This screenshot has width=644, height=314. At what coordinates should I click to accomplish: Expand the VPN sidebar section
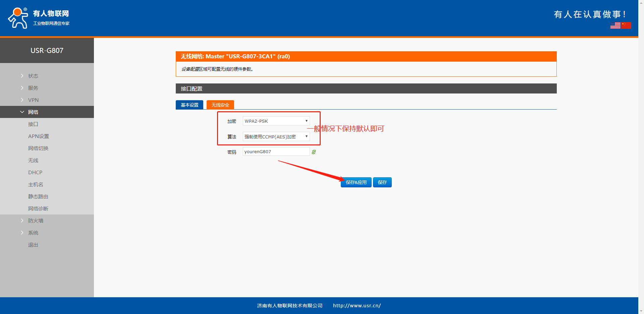point(33,100)
